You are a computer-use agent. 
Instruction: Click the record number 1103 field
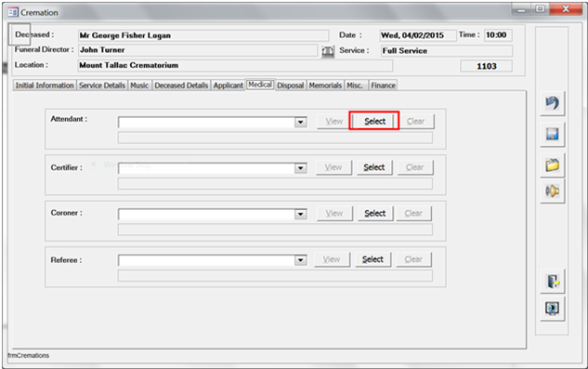click(486, 66)
